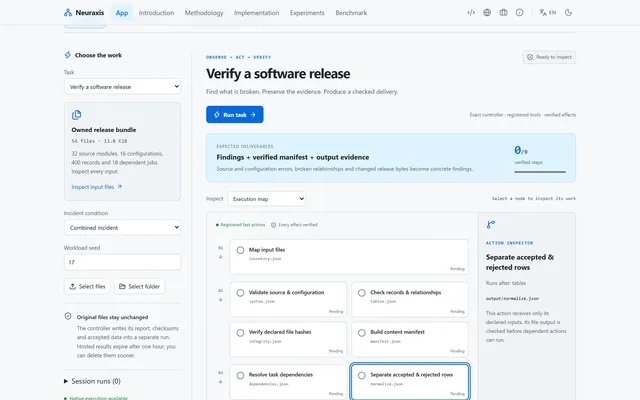640x400 pixels.
Task: Open the source code icon in header
Action: (471, 13)
